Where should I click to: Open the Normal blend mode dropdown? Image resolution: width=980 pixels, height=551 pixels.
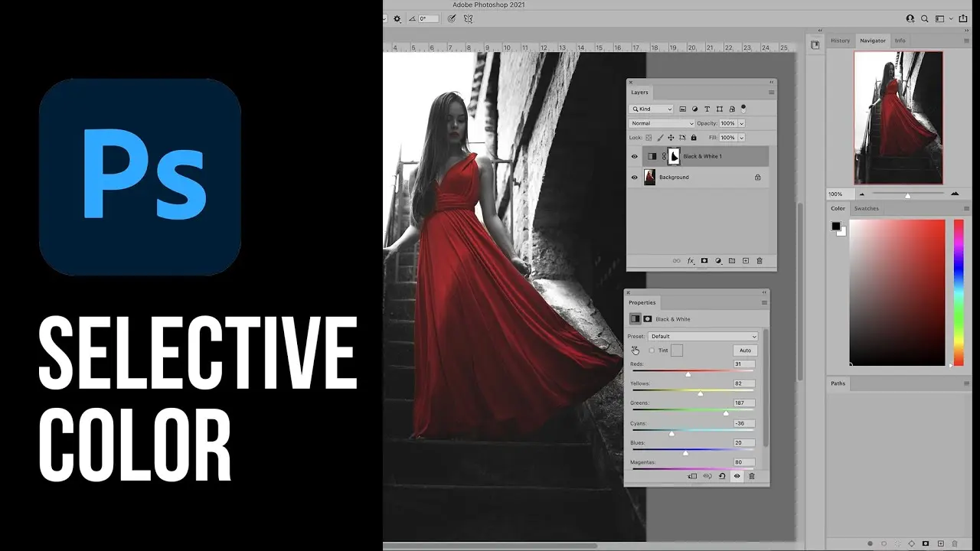coord(661,123)
